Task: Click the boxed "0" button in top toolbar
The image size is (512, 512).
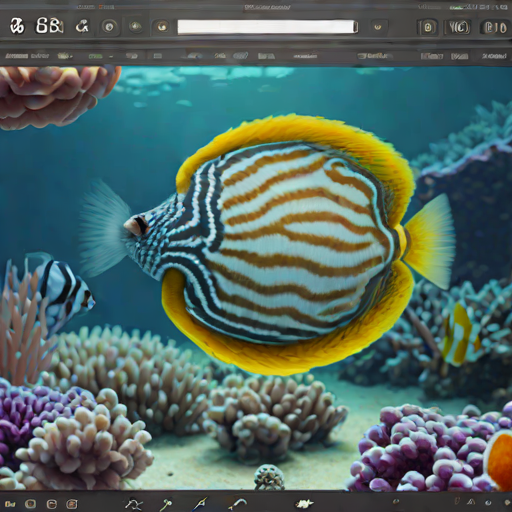Action: click(x=428, y=27)
